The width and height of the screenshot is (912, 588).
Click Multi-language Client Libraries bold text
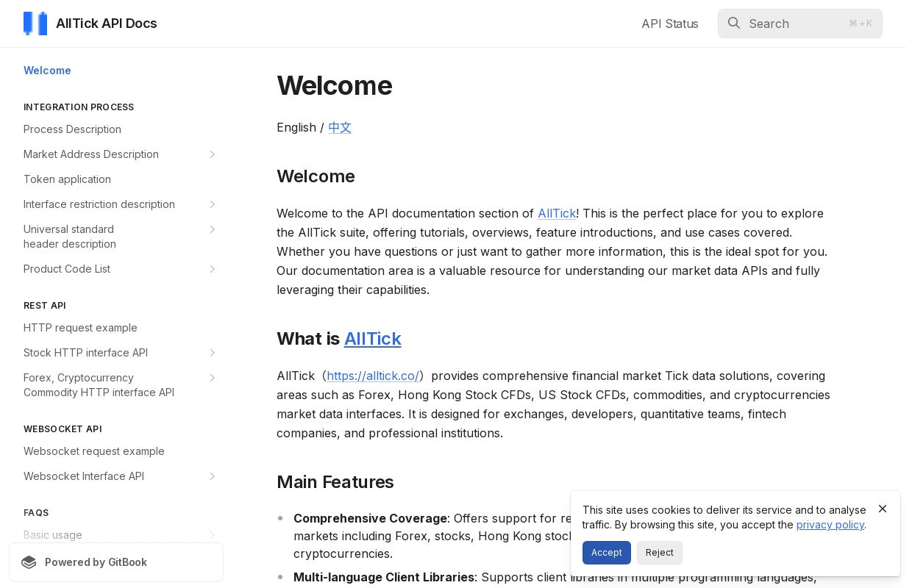[x=384, y=577]
